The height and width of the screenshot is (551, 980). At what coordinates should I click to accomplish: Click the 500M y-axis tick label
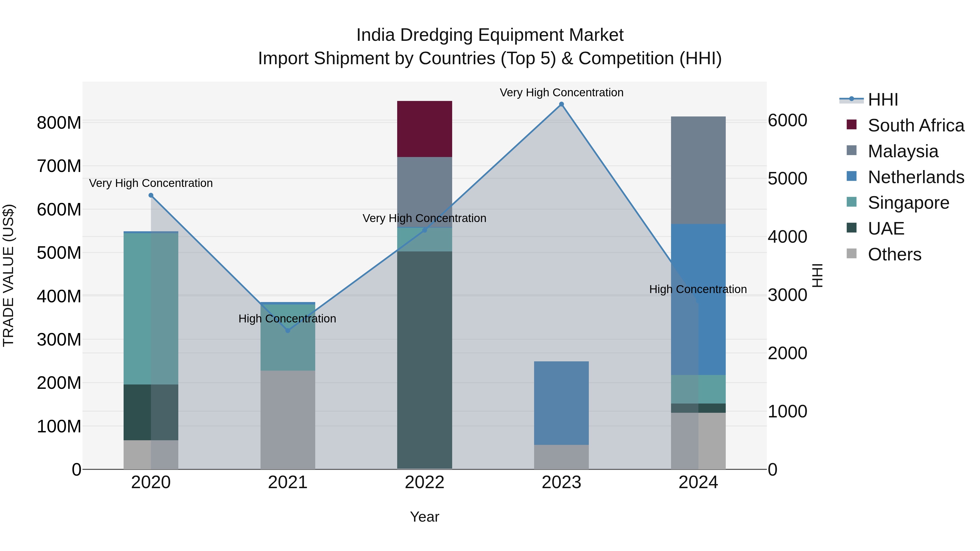click(x=59, y=253)
